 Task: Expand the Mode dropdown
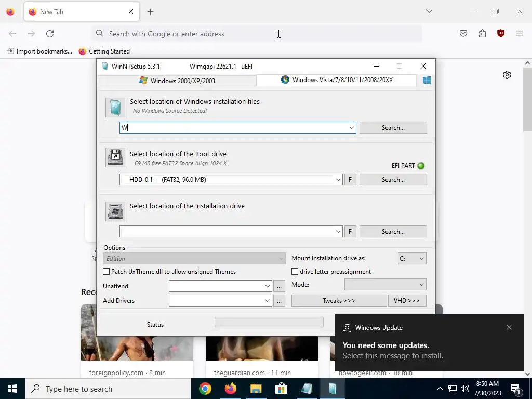click(385, 285)
